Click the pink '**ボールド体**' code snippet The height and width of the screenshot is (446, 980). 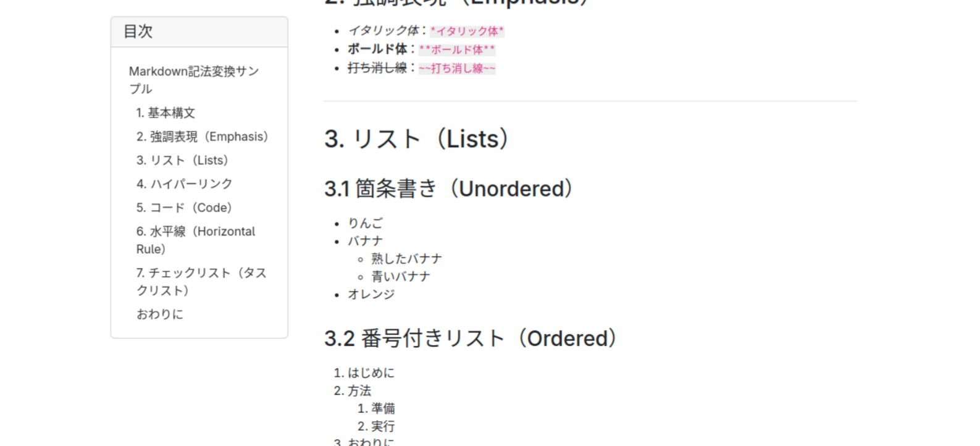point(457,49)
